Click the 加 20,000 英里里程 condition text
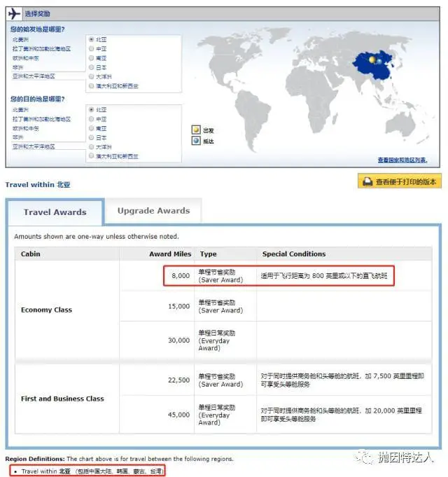Viewport: 448px width, 477px height. 341,415
